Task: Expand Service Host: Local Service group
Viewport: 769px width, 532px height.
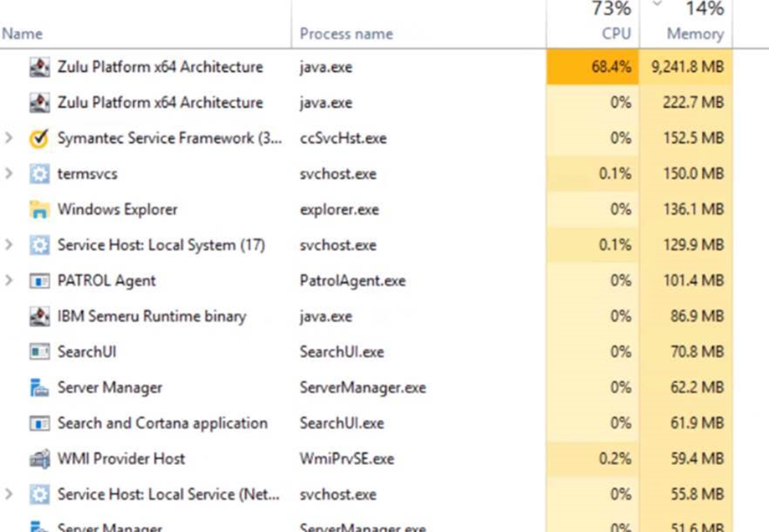Action: click(x=9, y=494)
